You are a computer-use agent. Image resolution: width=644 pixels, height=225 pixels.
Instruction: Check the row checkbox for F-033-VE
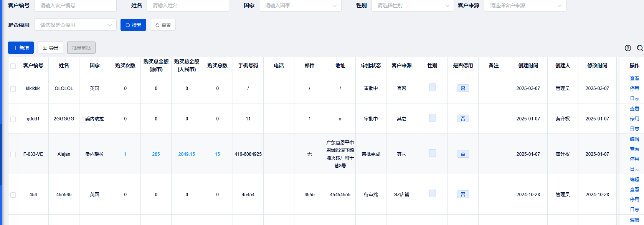[13, 155]
